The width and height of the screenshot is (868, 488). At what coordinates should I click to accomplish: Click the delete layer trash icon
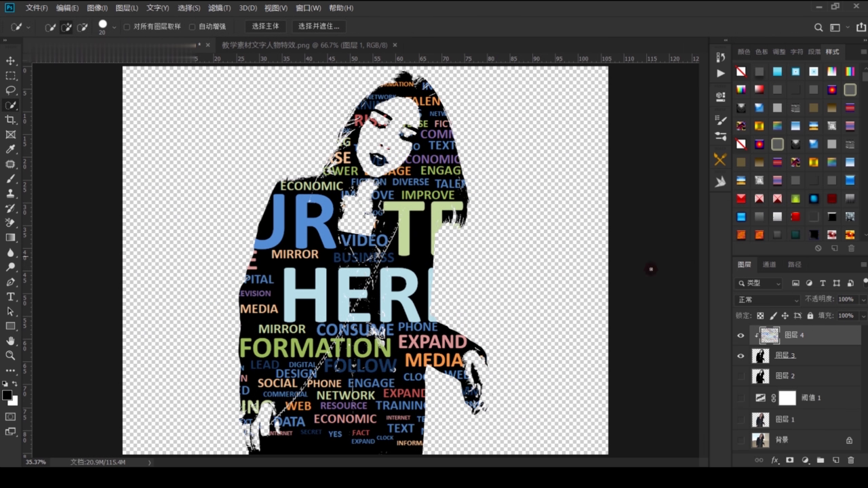coord(851,460)
